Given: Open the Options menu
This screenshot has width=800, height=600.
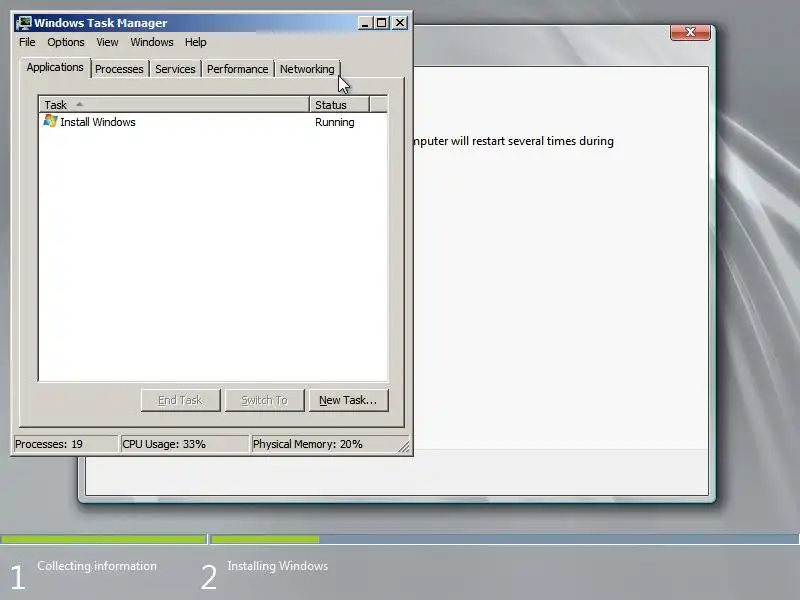Looking at the screenshot, I should coord(66,42).
